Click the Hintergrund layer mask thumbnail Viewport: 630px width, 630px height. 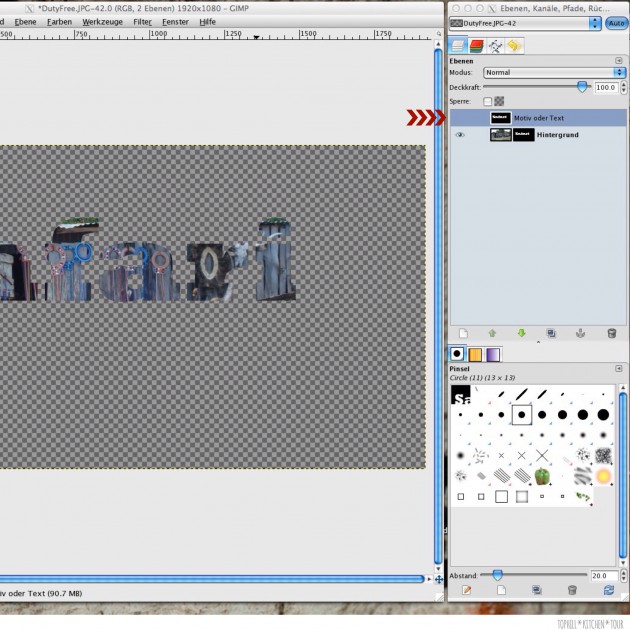click(x=524, y=135)
